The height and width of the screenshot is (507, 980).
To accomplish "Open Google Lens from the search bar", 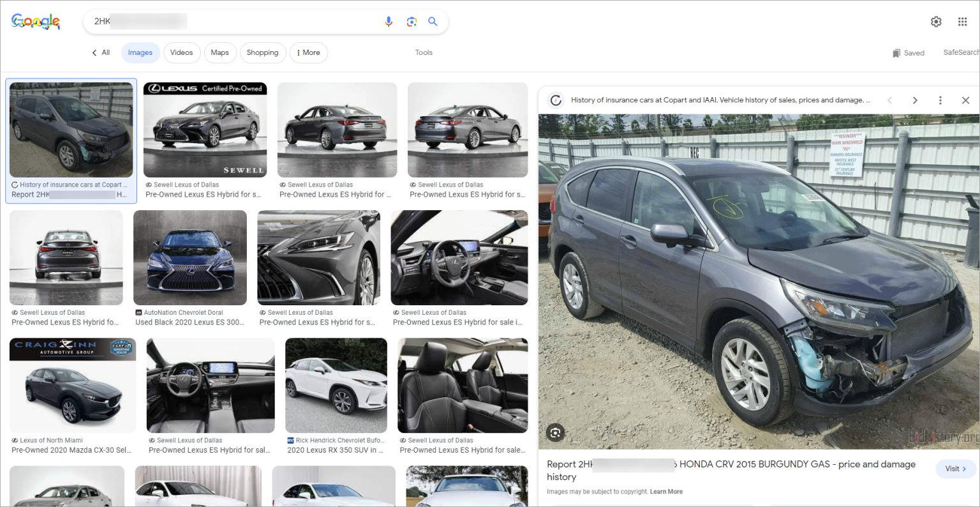I will [x=412, y=21].
